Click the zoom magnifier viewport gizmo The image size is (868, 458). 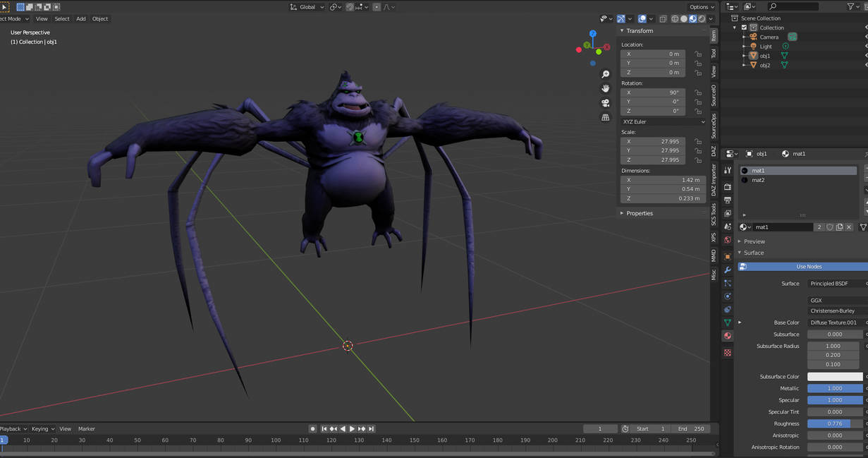click(605, 74)
